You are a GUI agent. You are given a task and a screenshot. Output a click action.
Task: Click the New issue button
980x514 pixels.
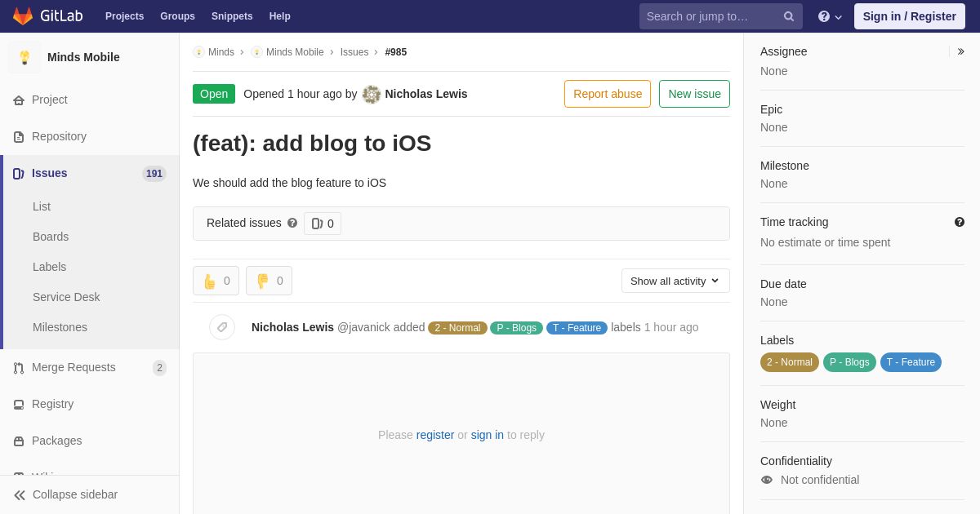point(694,94)
